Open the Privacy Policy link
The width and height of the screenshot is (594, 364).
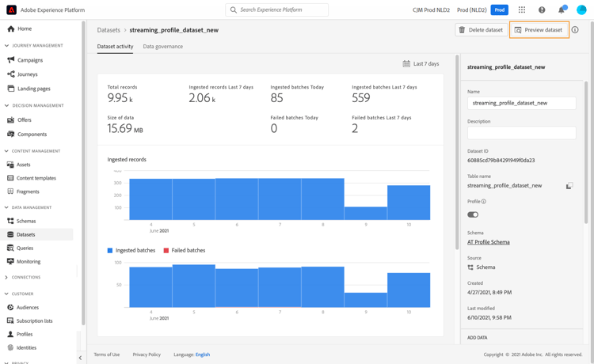click(147, 355)
